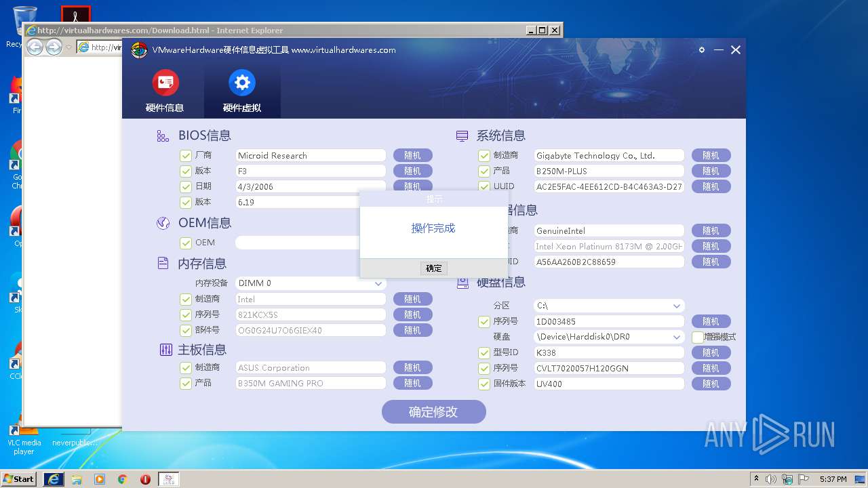Randomize the system UUID value
The image size is (868, 488).
711,186
